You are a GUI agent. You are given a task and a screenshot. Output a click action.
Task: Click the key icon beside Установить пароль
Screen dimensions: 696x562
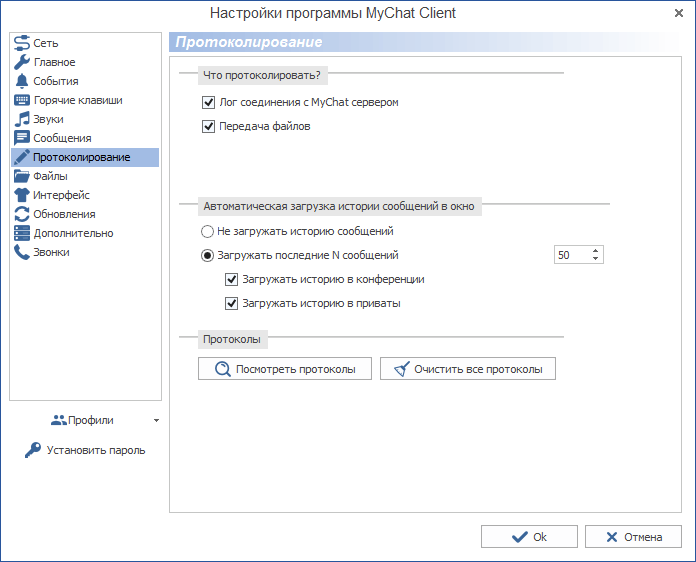tap(33, 450)
